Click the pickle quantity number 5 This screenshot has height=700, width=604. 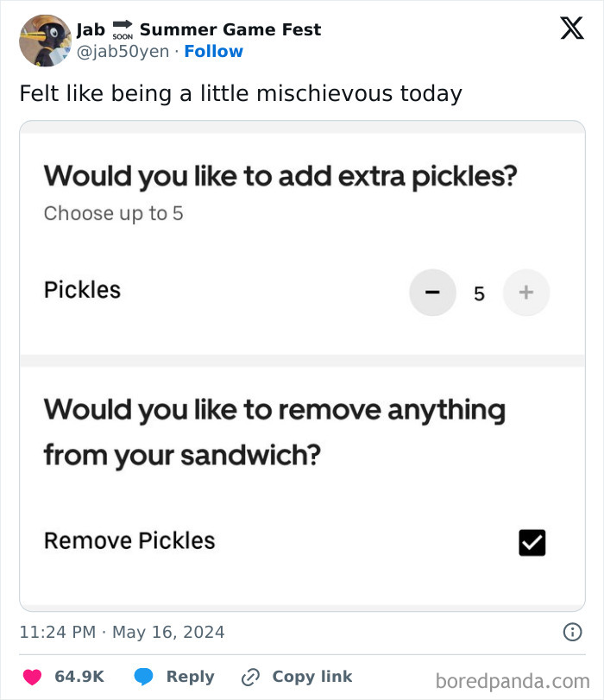pyautogui.click(x=479, y=294)
